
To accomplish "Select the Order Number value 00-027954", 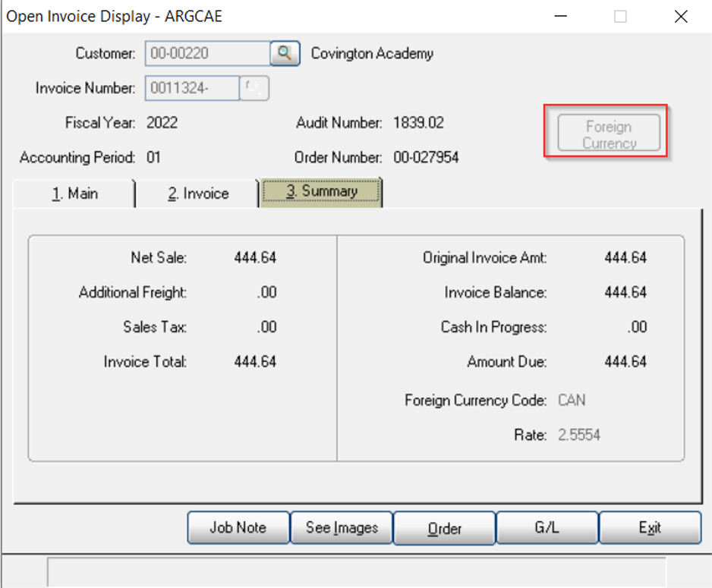I will tap(426, 158).
